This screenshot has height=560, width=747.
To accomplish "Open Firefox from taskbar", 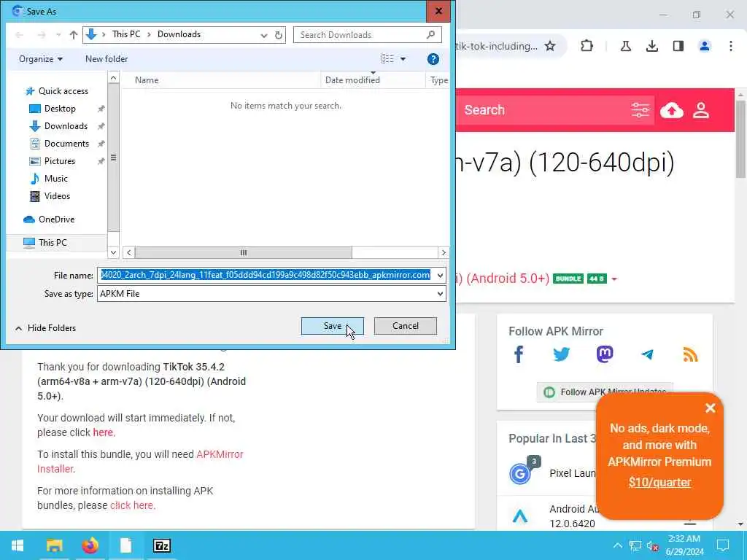I will (90, 545).
